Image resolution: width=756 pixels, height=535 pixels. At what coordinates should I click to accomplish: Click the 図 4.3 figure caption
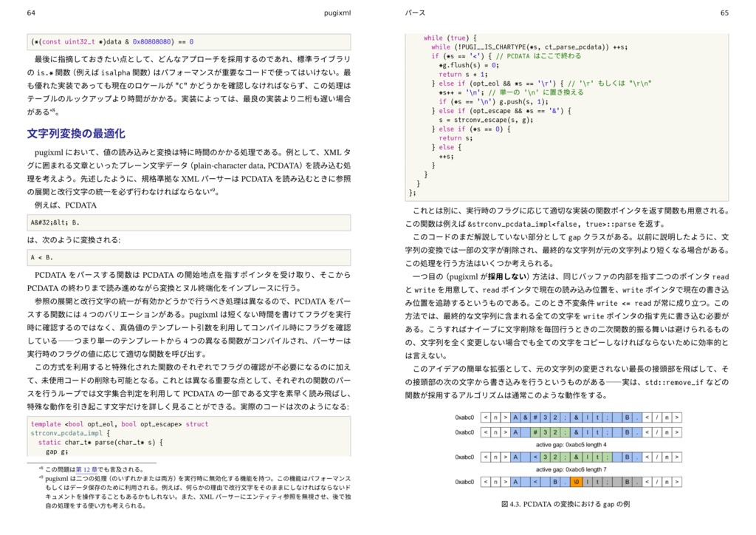pos(566,504)
